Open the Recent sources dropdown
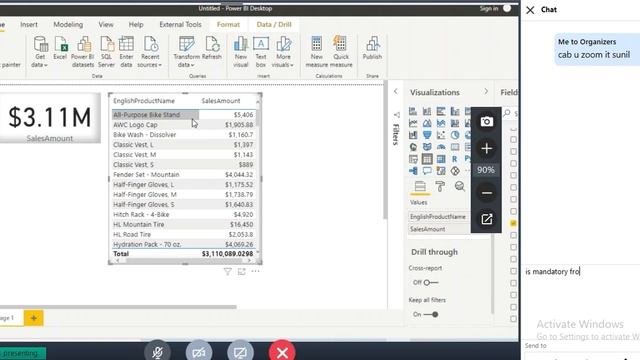This screenshot has height=360, width=640. pos(150,51)
